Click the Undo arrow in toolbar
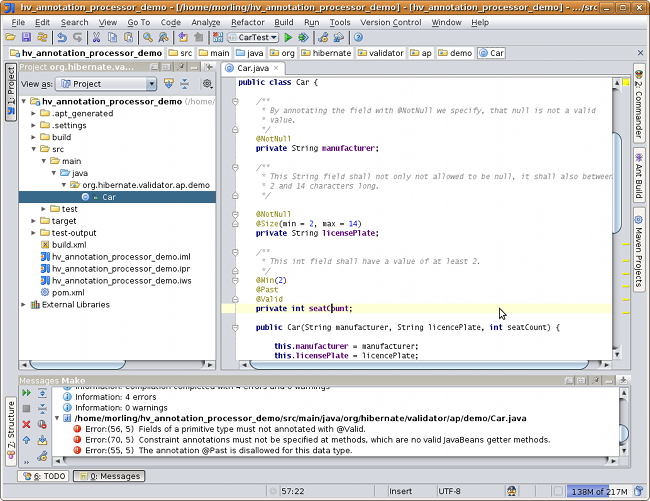Image resolution: width=650 pixels, height=501 pixels. (63, 37)
